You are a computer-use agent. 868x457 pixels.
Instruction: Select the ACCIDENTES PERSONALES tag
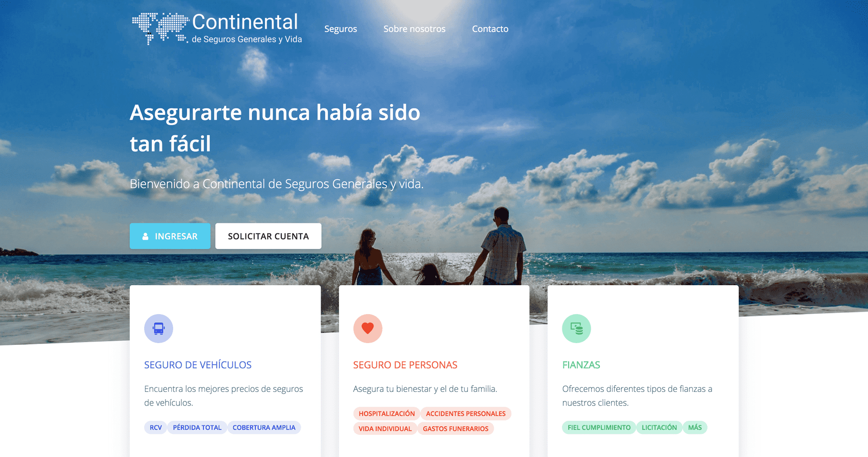pyautogui.click(x=466, y=414)
